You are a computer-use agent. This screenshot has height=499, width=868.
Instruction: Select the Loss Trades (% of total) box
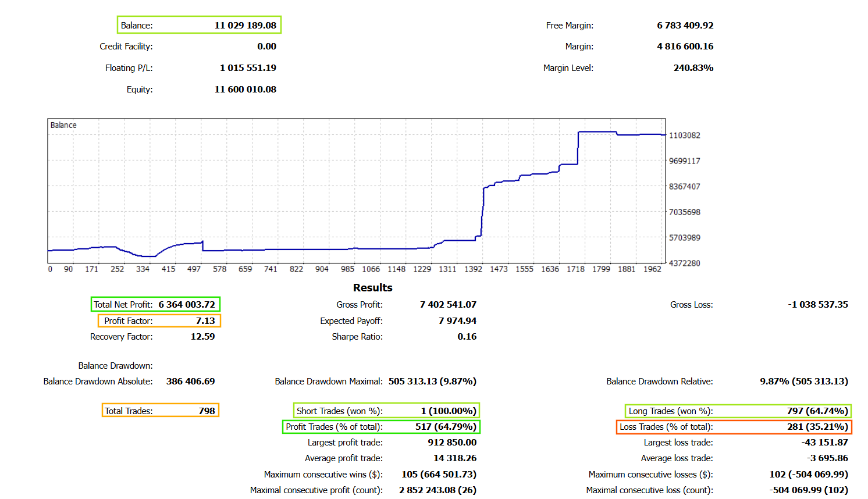coord(734,426)
